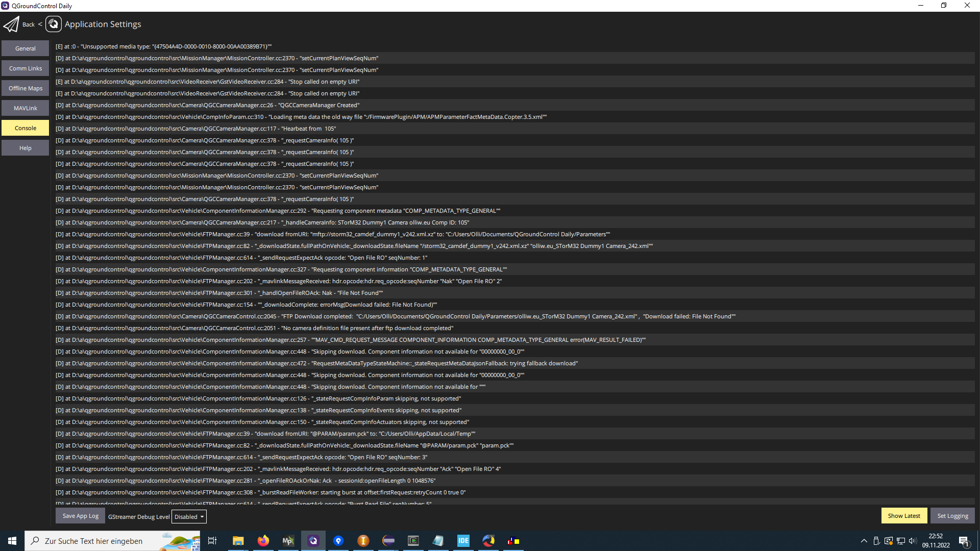
Task: Open Mission Planner from taskbar
Action: 288,541
